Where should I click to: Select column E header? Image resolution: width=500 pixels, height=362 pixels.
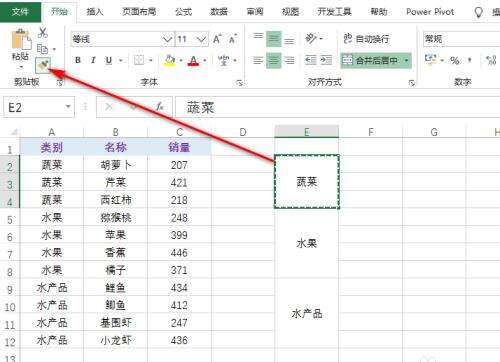tap(307, 132)
